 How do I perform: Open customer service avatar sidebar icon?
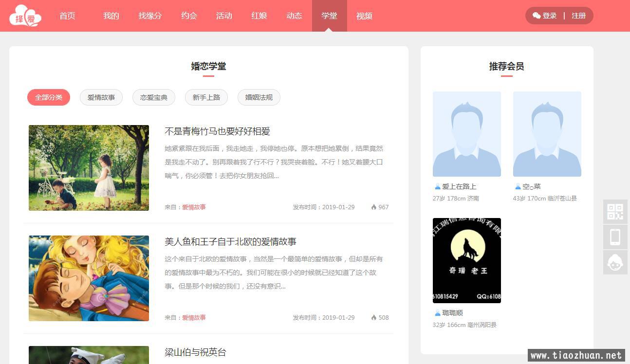click(x=615, y=262)
